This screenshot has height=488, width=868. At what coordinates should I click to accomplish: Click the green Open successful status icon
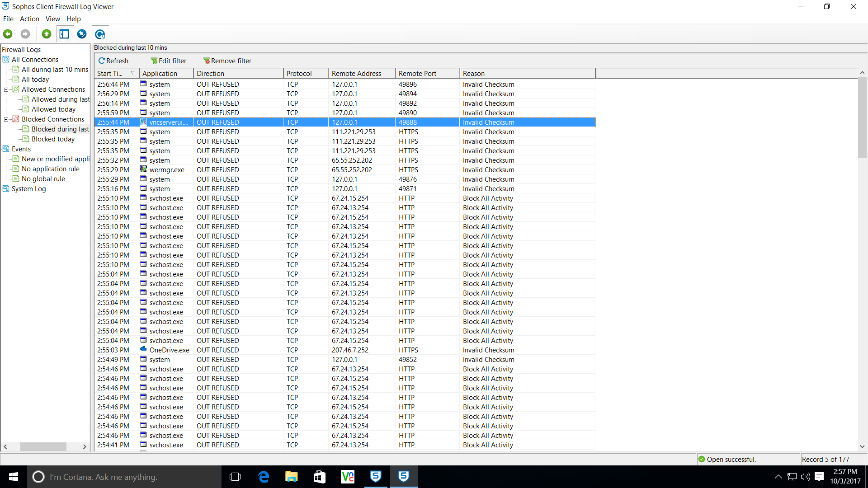[702, 459]
